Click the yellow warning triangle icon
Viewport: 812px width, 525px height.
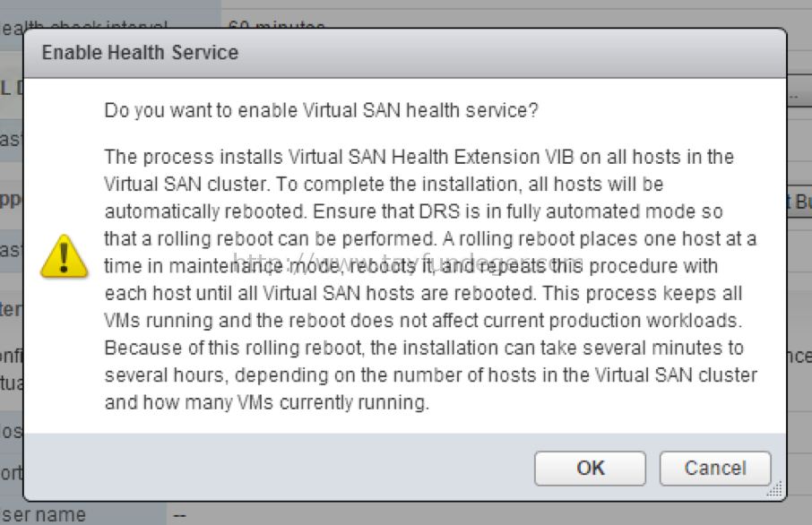[x=65, y=256]
